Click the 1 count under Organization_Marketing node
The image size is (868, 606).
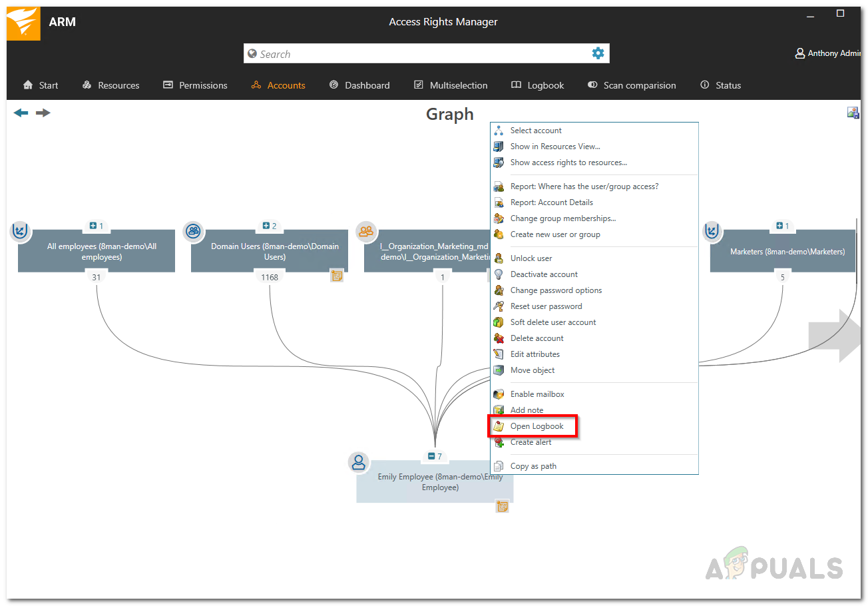443,277
